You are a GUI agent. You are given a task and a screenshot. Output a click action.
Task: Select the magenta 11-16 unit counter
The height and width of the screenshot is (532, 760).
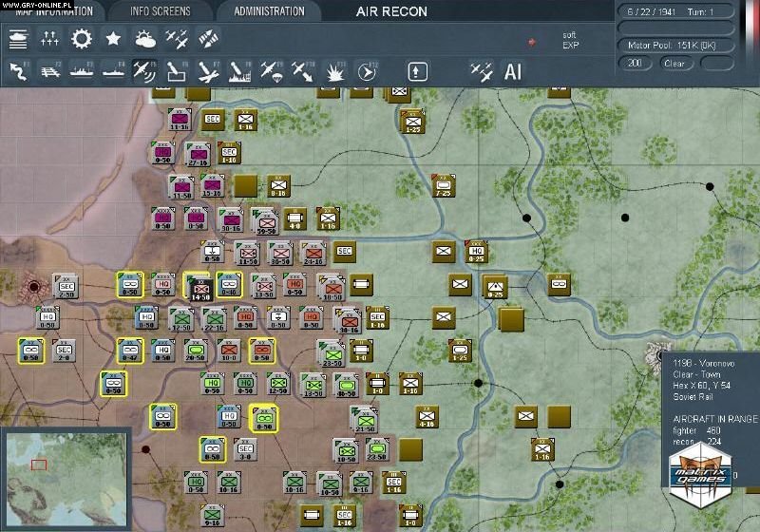coord(180,119)
